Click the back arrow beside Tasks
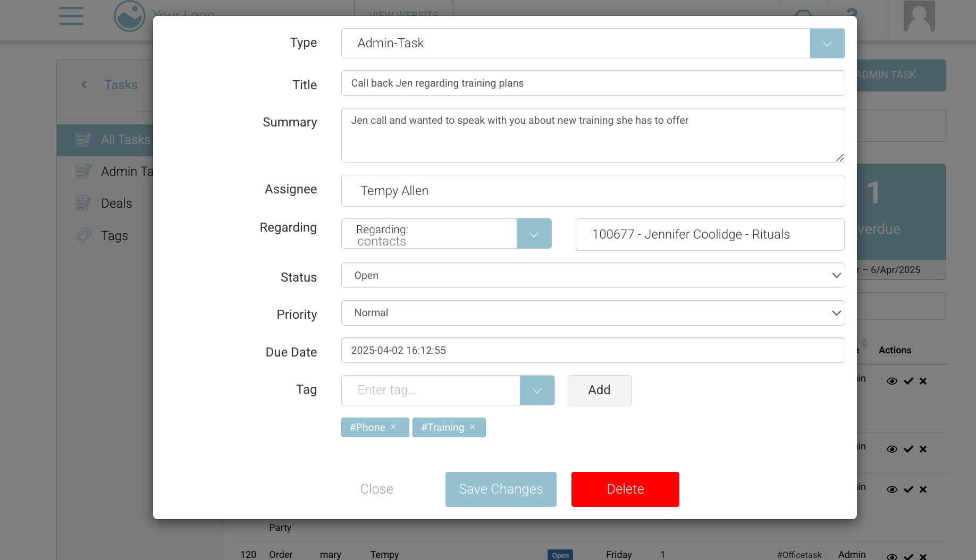Viewport: 976px width, 560px height. [84, 84]
